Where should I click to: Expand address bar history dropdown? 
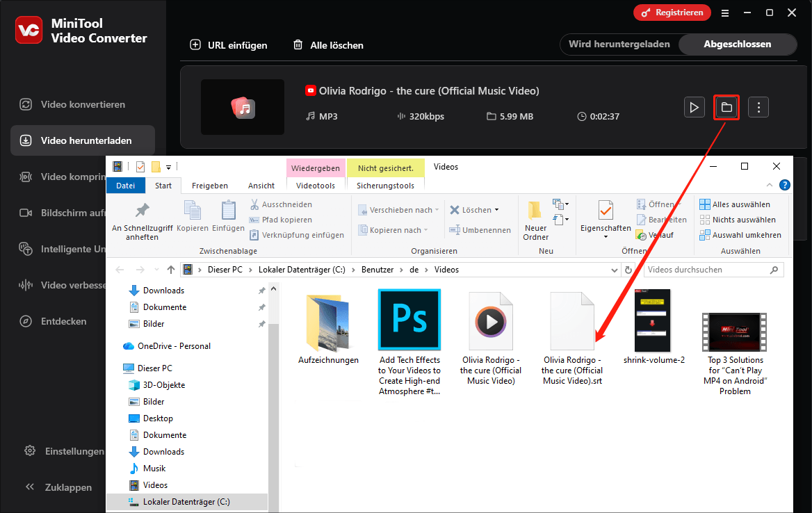pyautogui.click(x=614, y=270)
